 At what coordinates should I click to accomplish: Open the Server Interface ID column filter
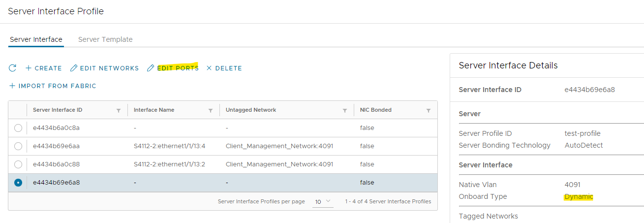click(119, 110)
